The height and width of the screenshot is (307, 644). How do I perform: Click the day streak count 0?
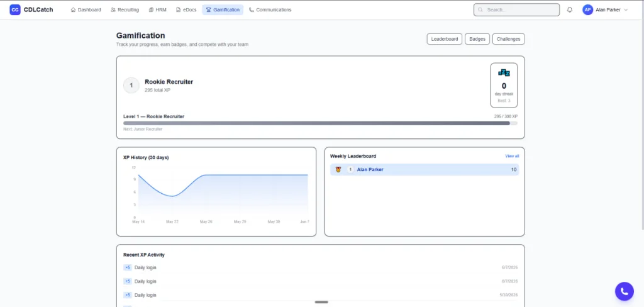(x=504, y=86)
